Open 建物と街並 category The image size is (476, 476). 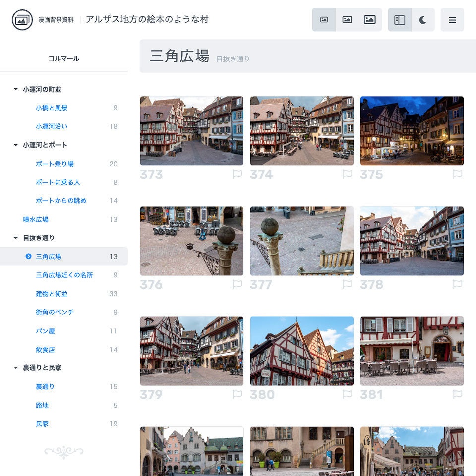pos(52,294)
